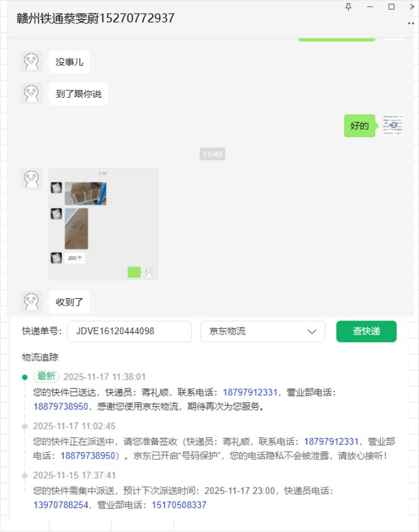
Task: Minimize the chat window
Action: click(x=370, y=7)
